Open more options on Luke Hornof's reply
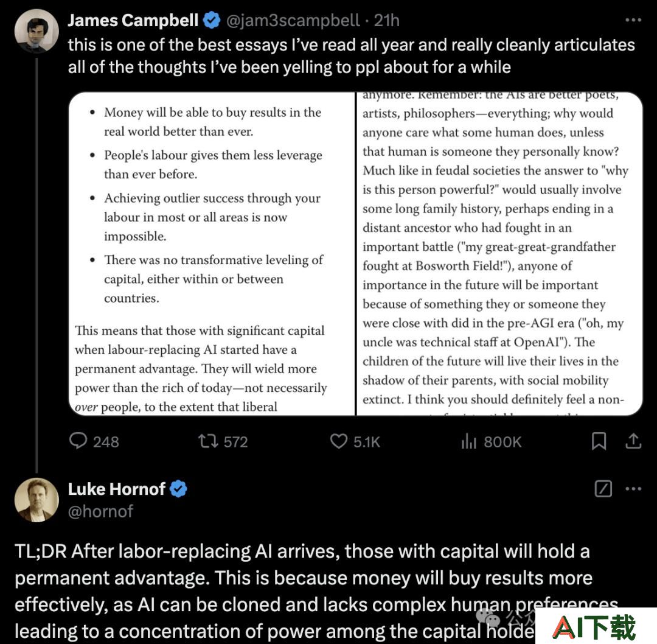The image size is (657, 644). tap(633, 488)
